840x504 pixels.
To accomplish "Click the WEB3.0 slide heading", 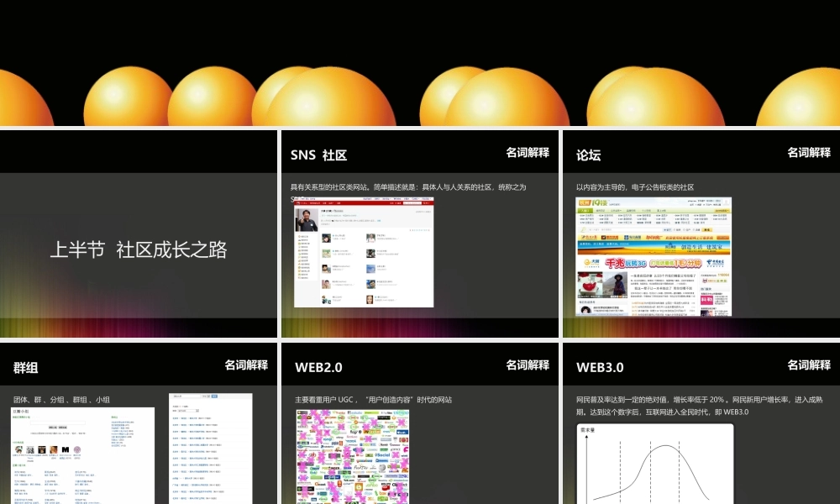I will pos(600,368).
